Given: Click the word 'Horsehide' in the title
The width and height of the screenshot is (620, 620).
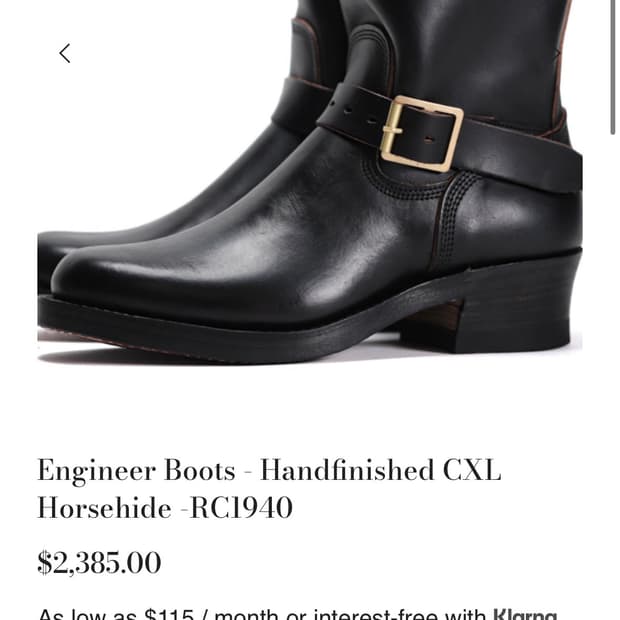Looking at the screenshot, I should pyautogui.click(x=104, y=508).
